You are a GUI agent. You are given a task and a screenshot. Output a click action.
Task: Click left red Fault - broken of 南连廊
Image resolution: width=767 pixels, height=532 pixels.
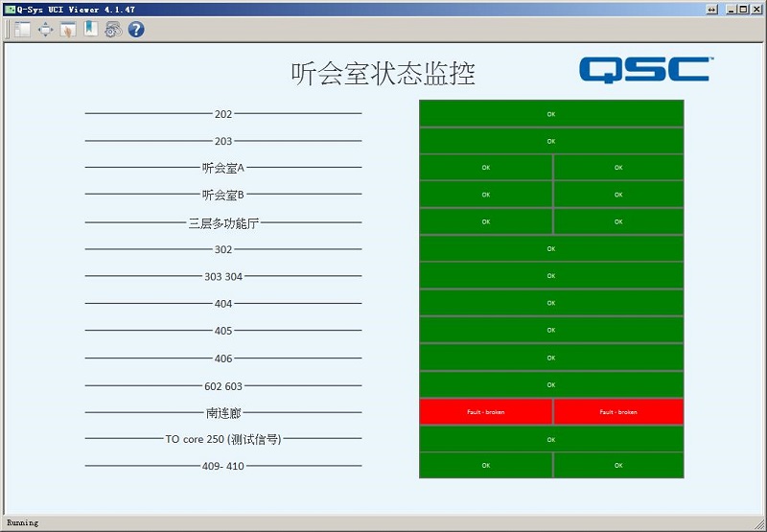coord(486,412)
